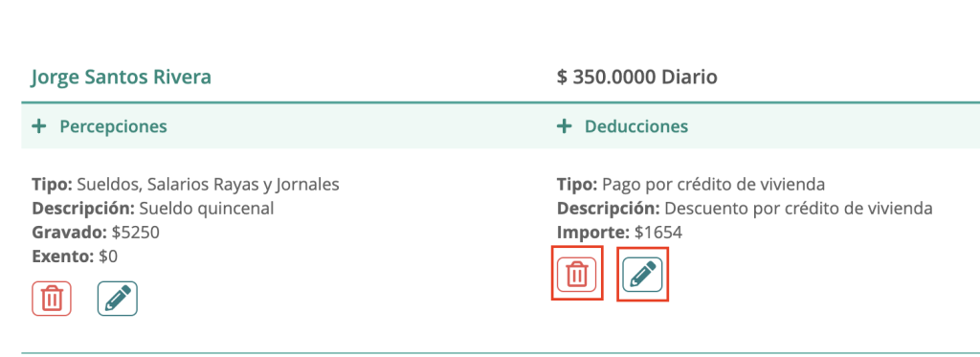The width and height of the screenshot is (980, 357).
Task: Select the $ 350.0000 Diario salary text
Action: [x=636, y=78]
